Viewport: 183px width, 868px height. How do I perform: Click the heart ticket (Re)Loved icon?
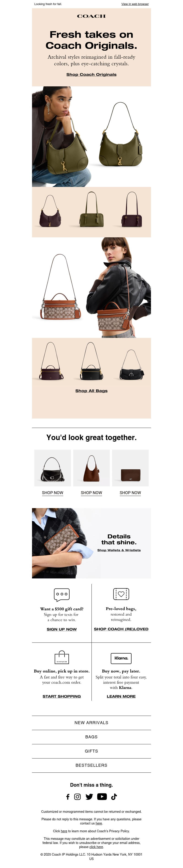pyautogui.click(x=121, y=594)
